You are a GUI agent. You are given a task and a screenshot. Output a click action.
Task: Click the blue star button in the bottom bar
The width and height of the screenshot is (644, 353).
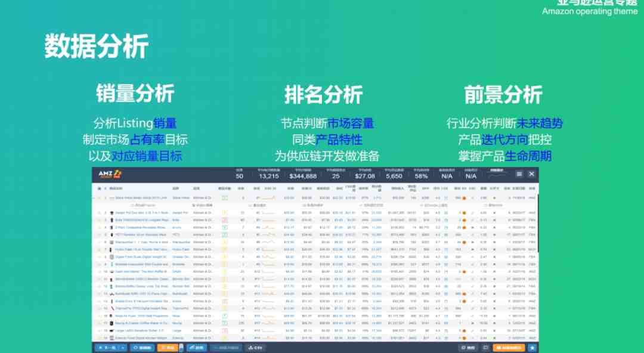point(532,348)
